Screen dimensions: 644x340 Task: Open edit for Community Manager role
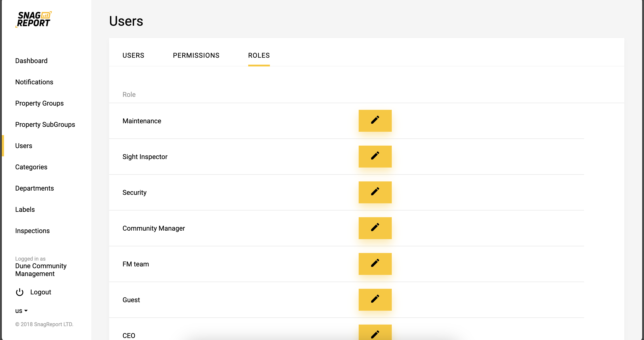point(375,228)
